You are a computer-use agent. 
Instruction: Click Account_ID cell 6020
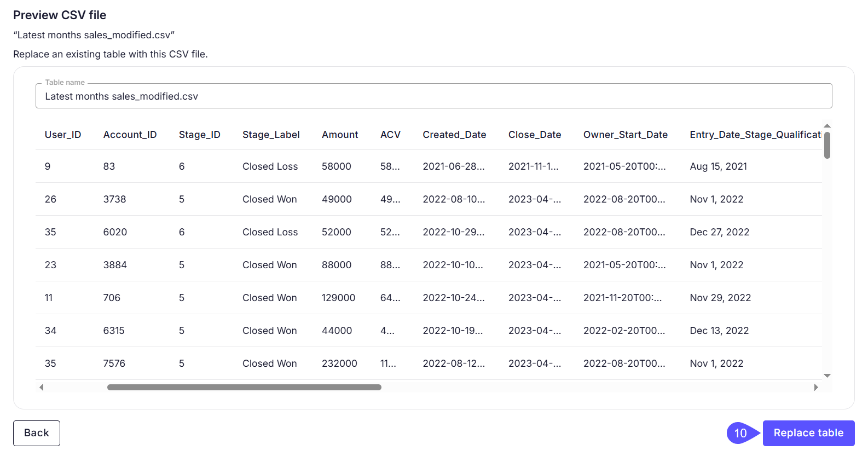point(115,232)
